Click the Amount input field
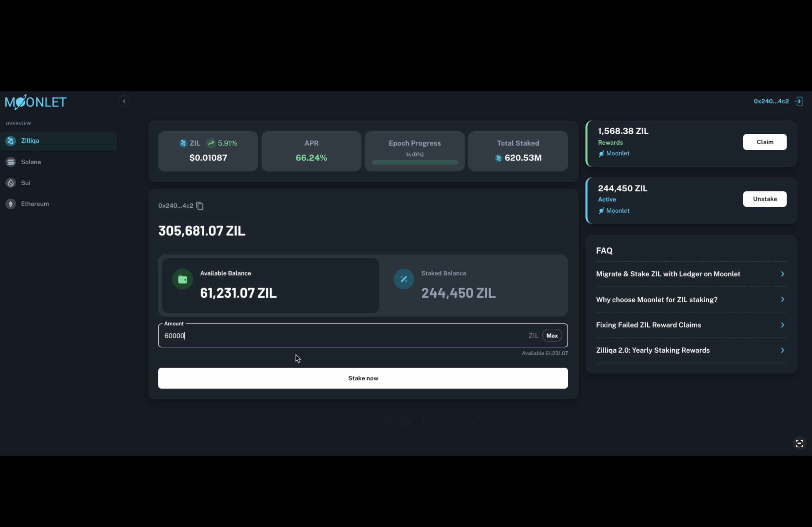812x527 pixels. [x=341, y=336]
